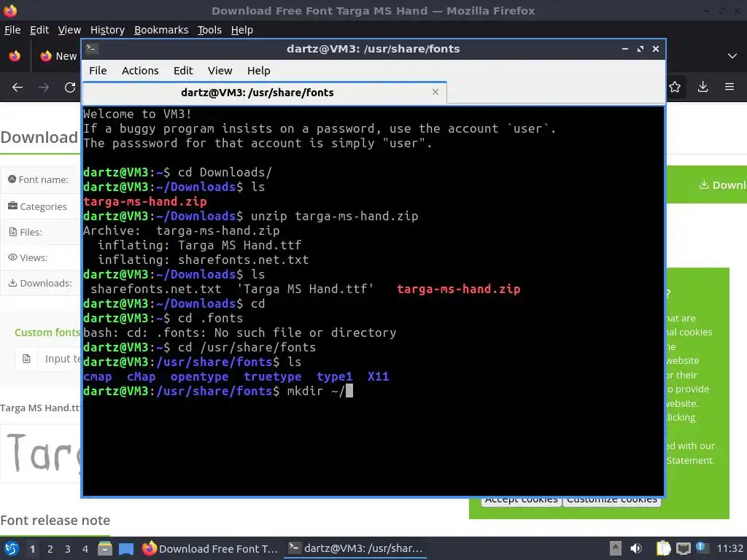This screenshot has width=747, height=560.
Task: Click the Font name label row
Action: click(41, 179)
